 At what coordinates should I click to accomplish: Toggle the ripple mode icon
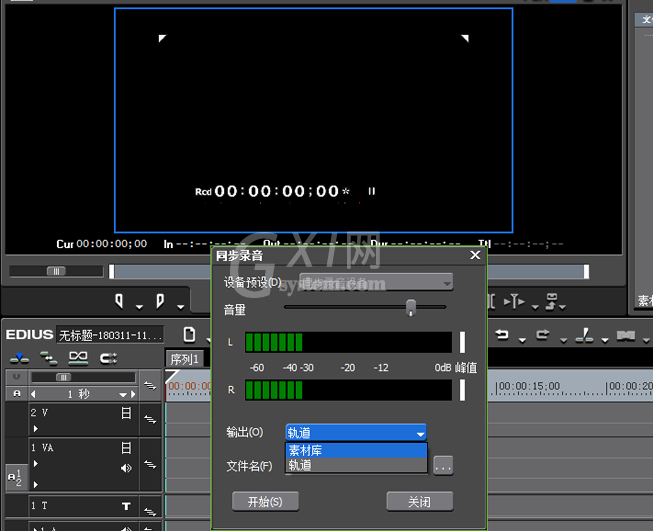point(78,358)
